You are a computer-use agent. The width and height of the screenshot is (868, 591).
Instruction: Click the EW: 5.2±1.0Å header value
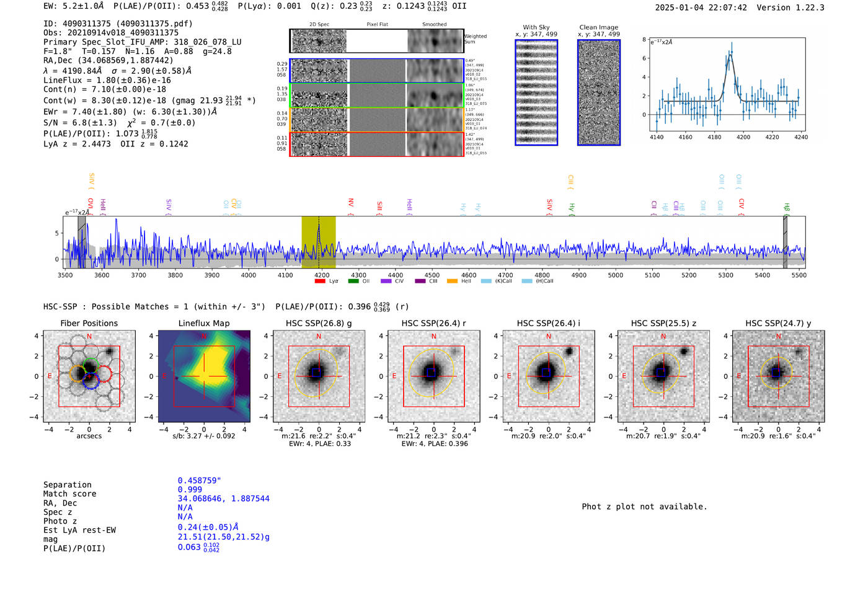[74, 6]
